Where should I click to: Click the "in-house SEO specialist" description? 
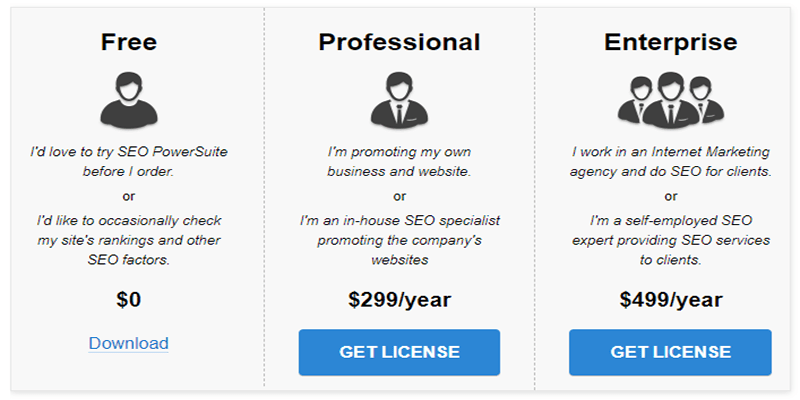tap(399, 240)
